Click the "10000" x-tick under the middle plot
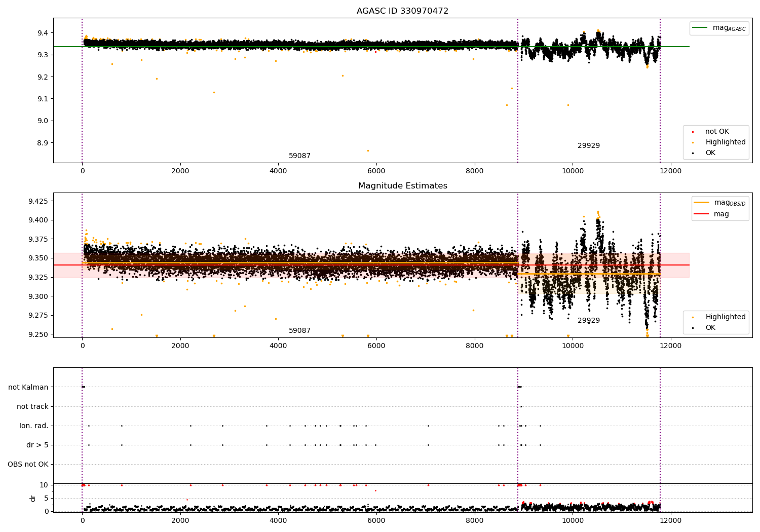Viewport: 760px width, 532px height. (573, 346)
